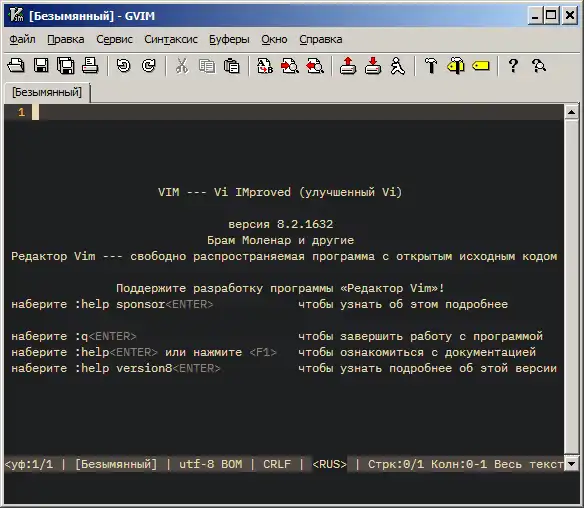Screen dimensions: 584x508
Task: Open the Find and Replace icon
Action: (265, 66)
